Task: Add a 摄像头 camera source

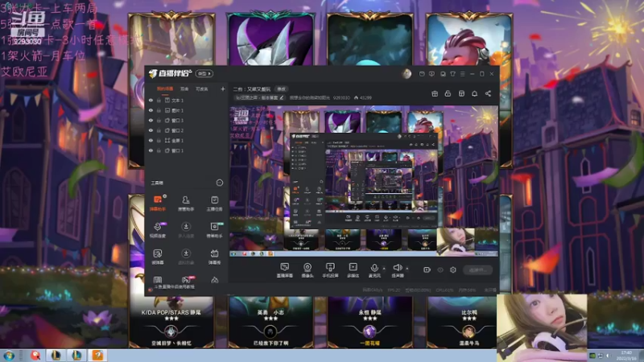Action: (x=308, y=270)
